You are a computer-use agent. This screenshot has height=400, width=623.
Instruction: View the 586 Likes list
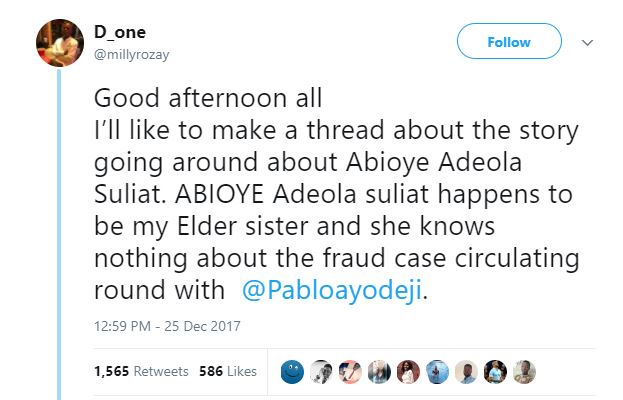(x=228, y=371)
